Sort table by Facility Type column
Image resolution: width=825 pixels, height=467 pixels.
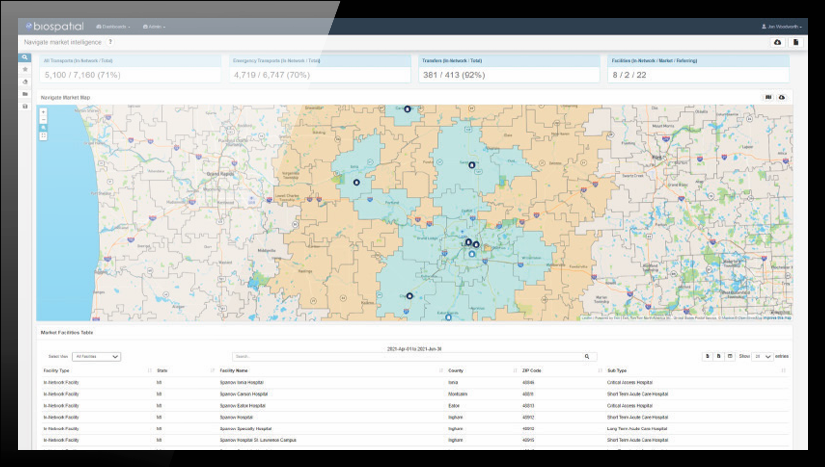pyautogui.click(x=97, y=371)
